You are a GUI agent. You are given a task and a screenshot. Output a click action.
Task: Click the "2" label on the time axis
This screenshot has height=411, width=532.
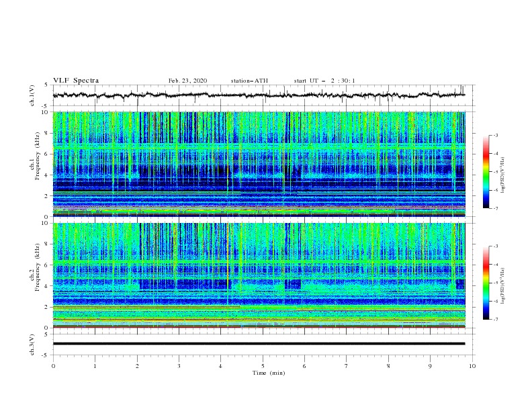click(x=137, y=366)
